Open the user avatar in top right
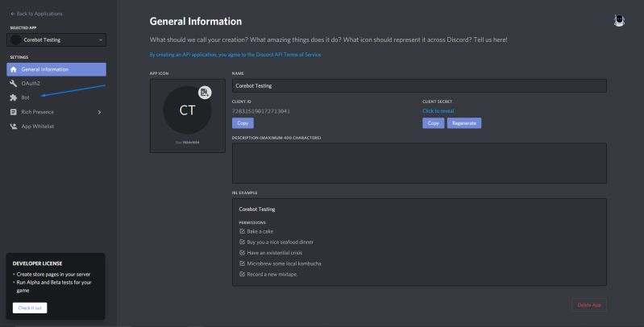Viewport: 644px width, 327px height. (619, 21)
